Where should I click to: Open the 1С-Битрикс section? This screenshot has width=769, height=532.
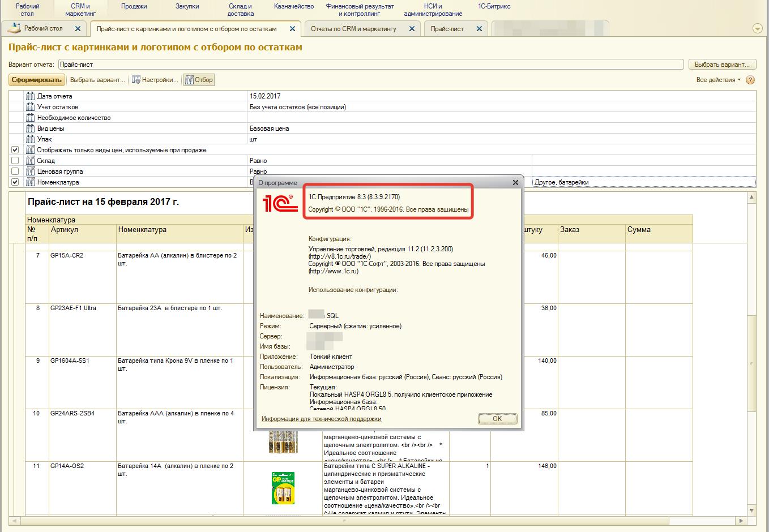coord(494,6)
